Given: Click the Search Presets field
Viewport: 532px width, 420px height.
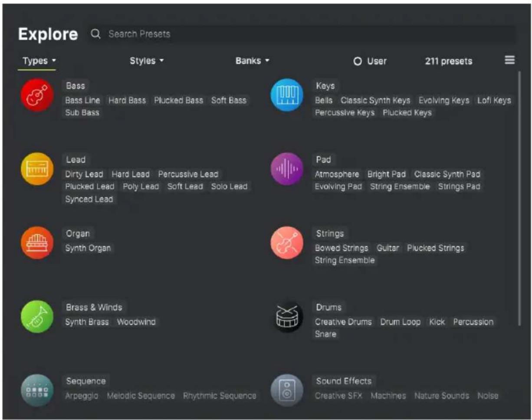Looking at the screenshot, I should [302, 34].
